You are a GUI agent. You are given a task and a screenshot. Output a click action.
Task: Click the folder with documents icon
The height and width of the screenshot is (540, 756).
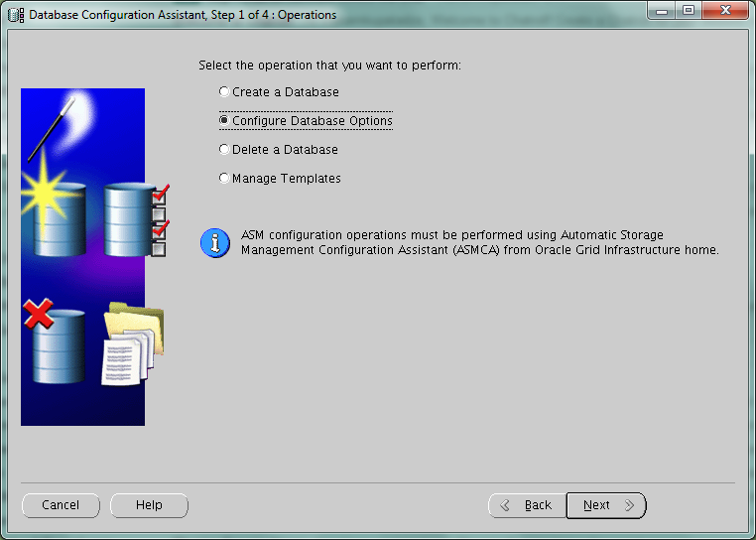pos(133,343)
